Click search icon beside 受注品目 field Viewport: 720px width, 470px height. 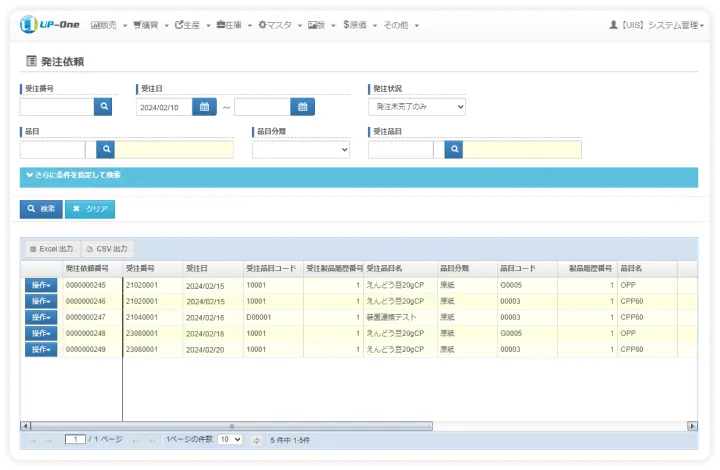click(x=454, y=149)
